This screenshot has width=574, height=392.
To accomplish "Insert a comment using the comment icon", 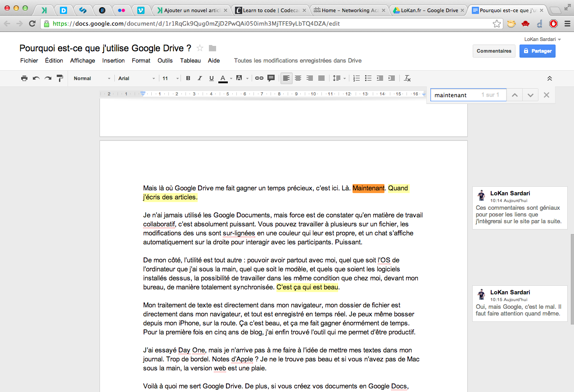I will coord(271,78).
